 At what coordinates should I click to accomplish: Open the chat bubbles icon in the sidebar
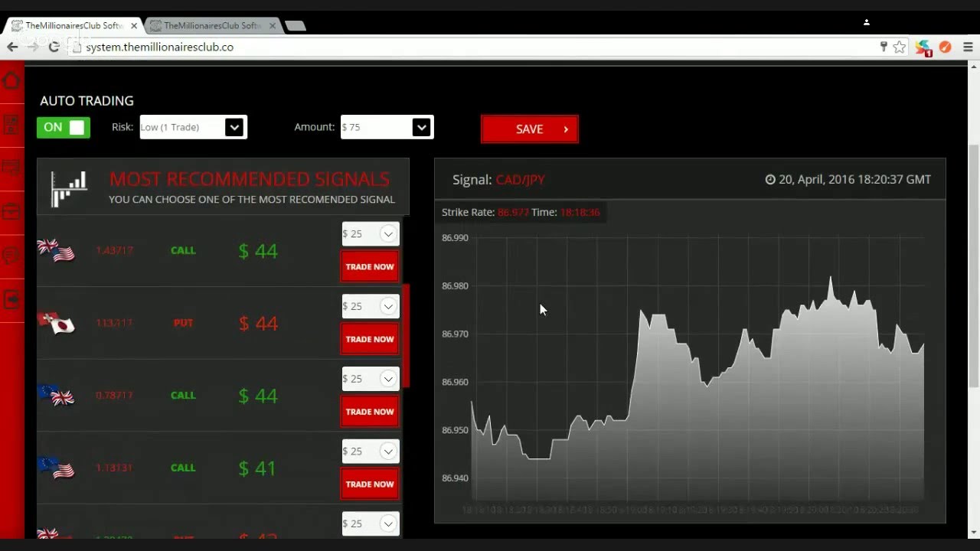(11, 255)
